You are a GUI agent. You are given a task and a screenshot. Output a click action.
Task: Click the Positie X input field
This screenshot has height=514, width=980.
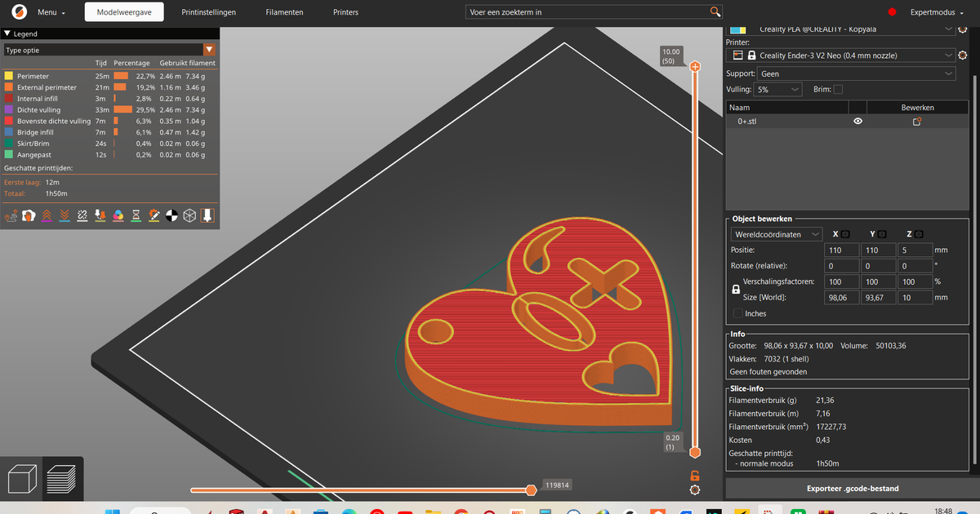point(841,250)
